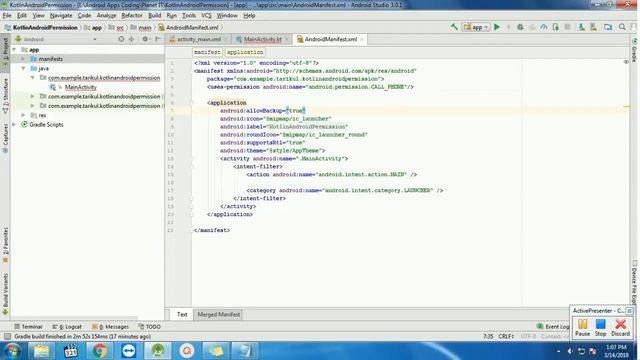This screenshot has height=360, width=640.
Task: Close the AndroidManifest.xml editor tab
Action: pos(362,39)
